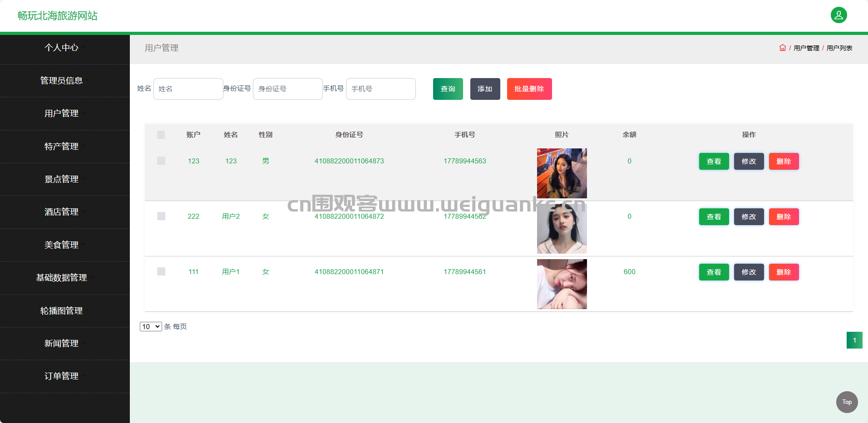
Task: Open 景点管理 sidebar menu
Action: (61, 179)
